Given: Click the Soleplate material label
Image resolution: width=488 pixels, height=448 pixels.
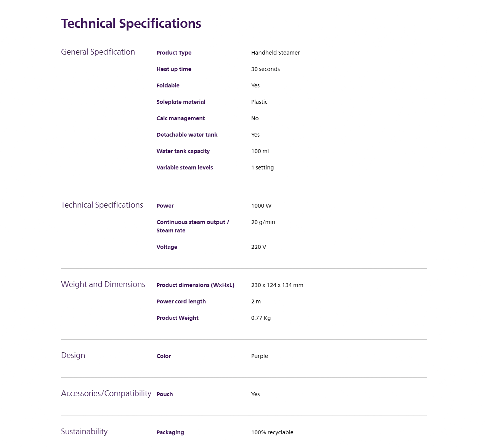Looking at the screenshot, I should tap(181, 102).
